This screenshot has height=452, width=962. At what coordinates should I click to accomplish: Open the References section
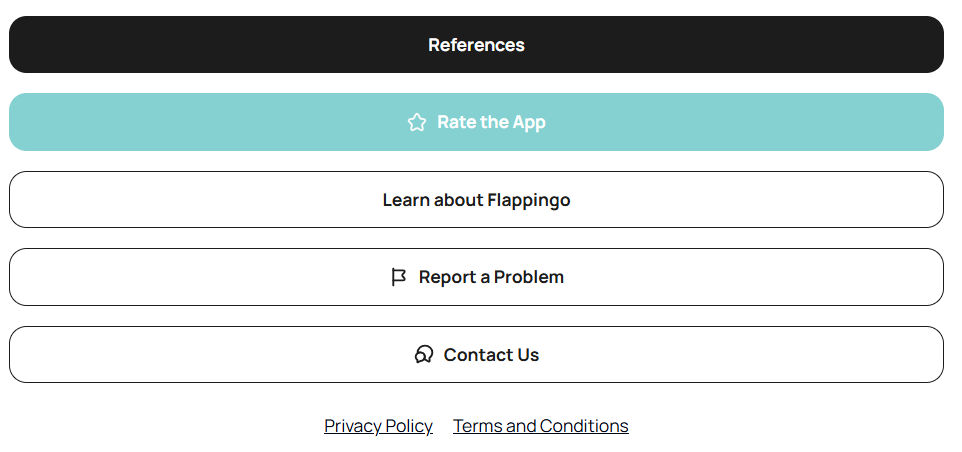[x=476, y=45]
